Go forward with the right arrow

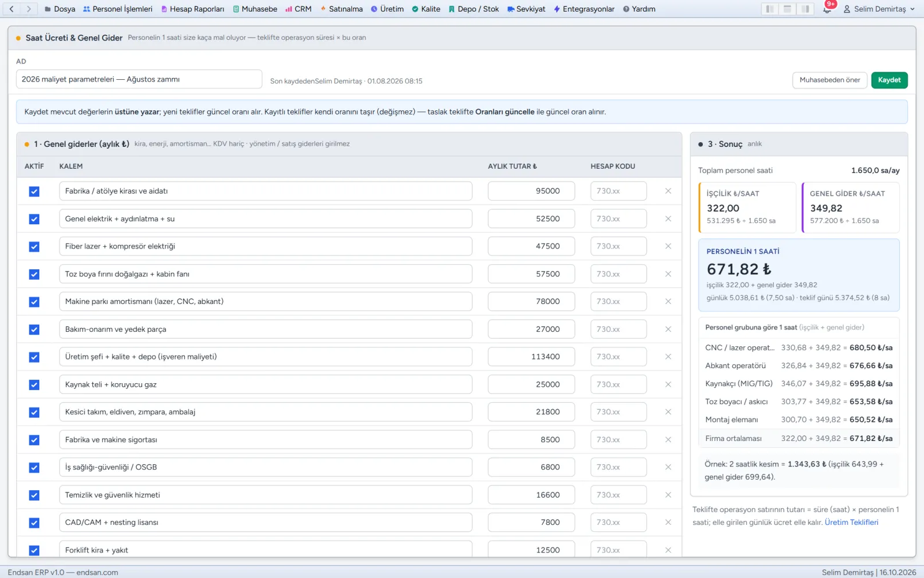(x=29, y=9)
